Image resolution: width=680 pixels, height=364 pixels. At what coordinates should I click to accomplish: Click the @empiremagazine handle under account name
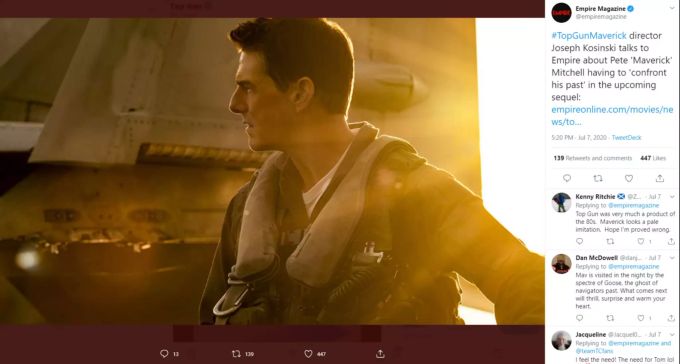[601, 16]
